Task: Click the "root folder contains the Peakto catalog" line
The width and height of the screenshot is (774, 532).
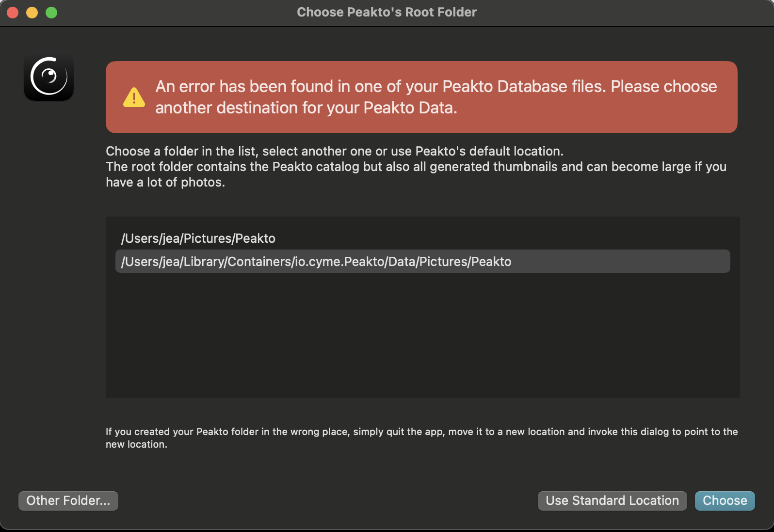Action: pos(416,167)
